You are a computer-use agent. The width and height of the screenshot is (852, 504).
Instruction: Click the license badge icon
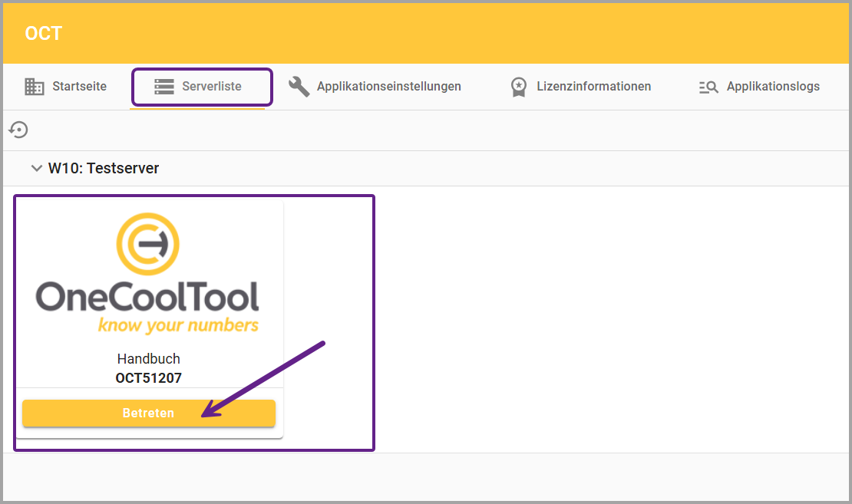point(519,87)
